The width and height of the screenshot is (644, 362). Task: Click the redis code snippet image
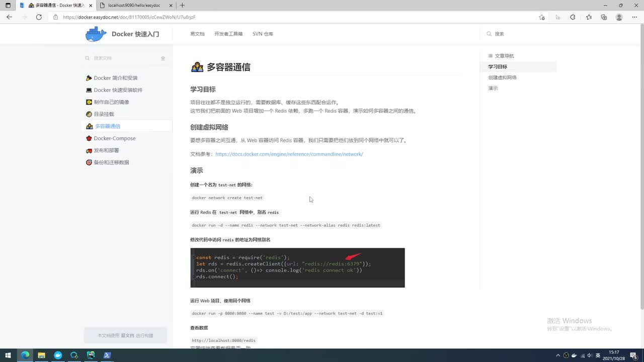297,267
